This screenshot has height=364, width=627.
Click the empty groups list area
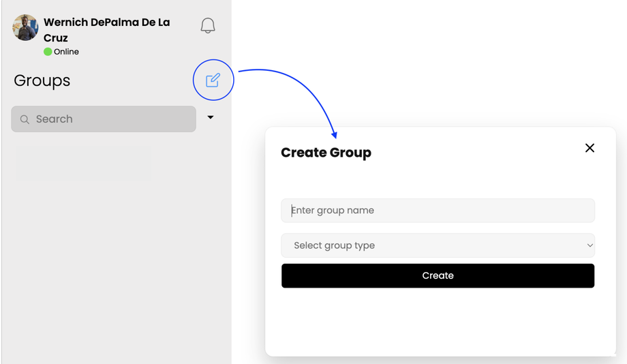(x=116, y=245)
